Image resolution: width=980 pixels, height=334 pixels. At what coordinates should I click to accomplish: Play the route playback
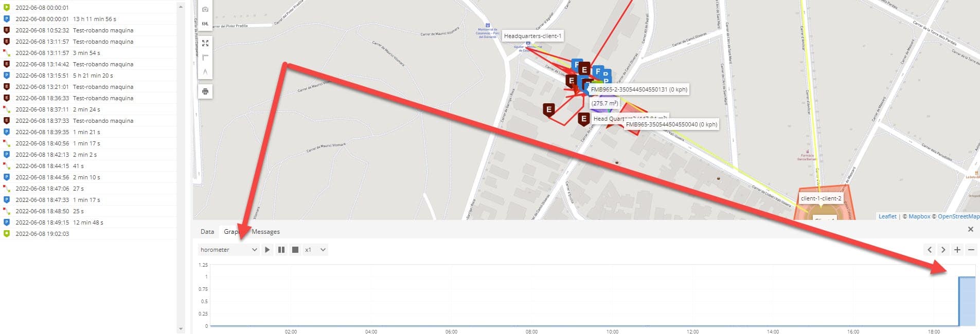pos(267,250)
